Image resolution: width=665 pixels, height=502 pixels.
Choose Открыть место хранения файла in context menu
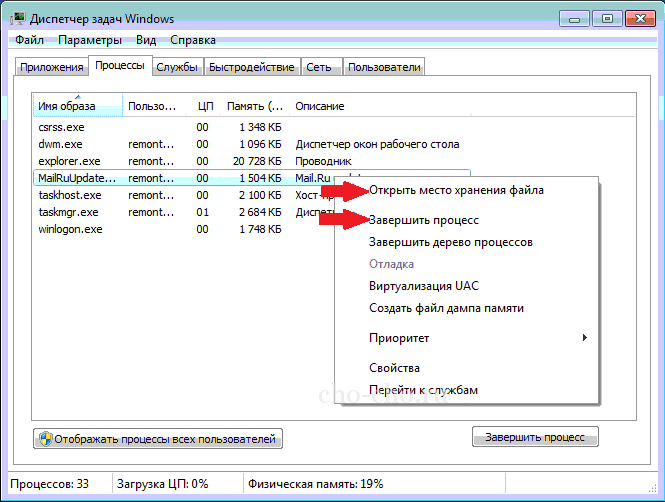(x=456, y=190)
